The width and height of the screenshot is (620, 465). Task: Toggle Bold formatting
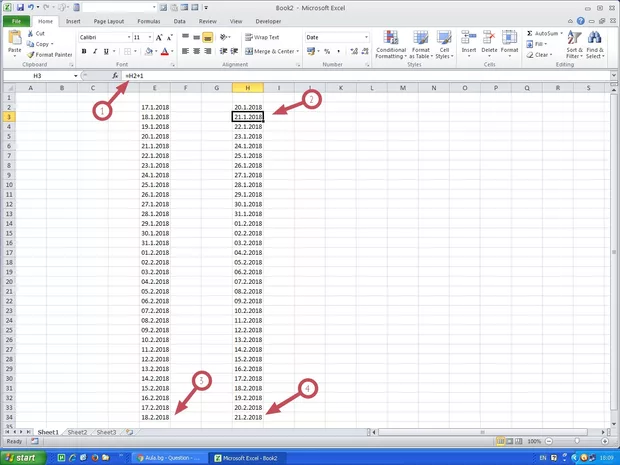coord(83,51)
